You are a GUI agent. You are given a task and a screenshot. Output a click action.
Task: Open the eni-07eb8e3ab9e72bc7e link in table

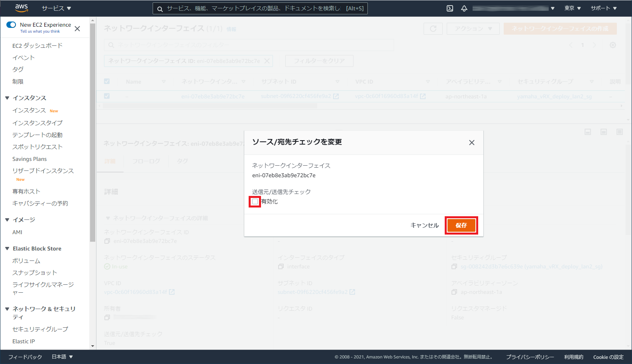point(213,96)
